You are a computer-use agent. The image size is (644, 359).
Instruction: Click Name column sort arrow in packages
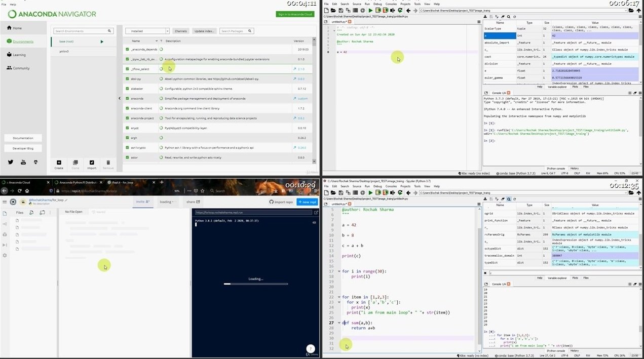pyautogui.click(x=157, y=41)
